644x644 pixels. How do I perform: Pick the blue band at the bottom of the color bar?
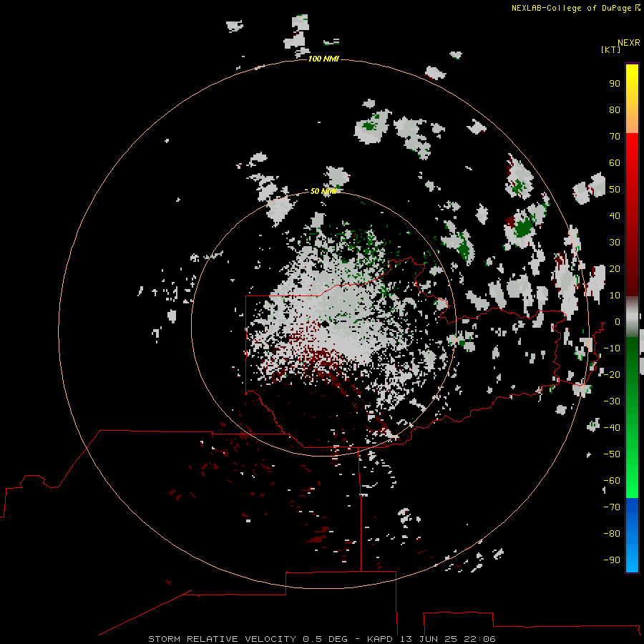632,535
